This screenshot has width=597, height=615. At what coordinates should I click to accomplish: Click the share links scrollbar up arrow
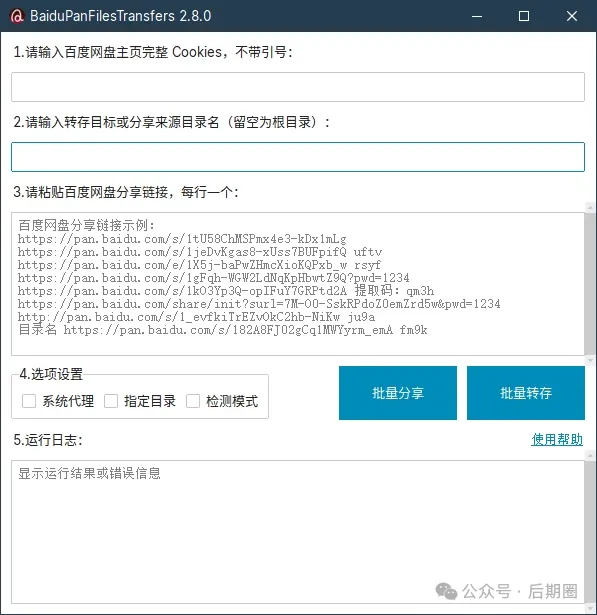click(590, 207)
